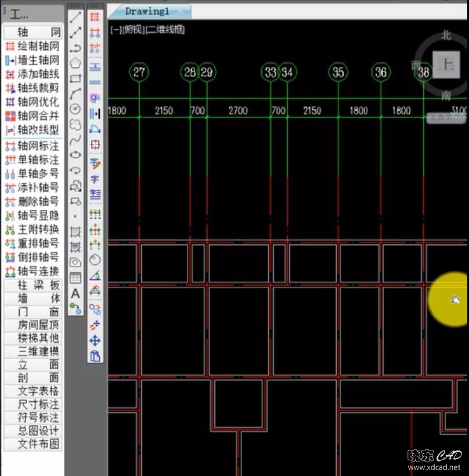This screenshot has width=469, height=476.
Task: Switch to the Drawing1 tab
Action: (147, 11)
